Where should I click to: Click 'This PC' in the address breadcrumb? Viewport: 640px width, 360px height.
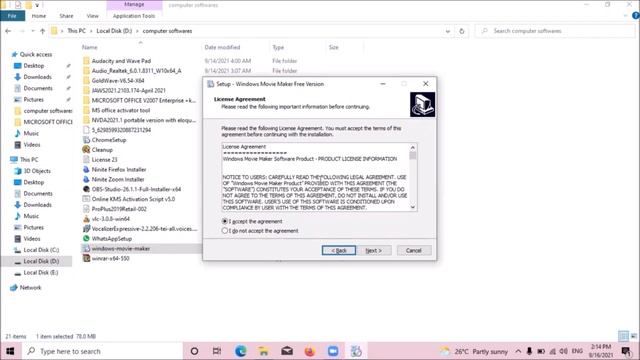coord(76,31)
